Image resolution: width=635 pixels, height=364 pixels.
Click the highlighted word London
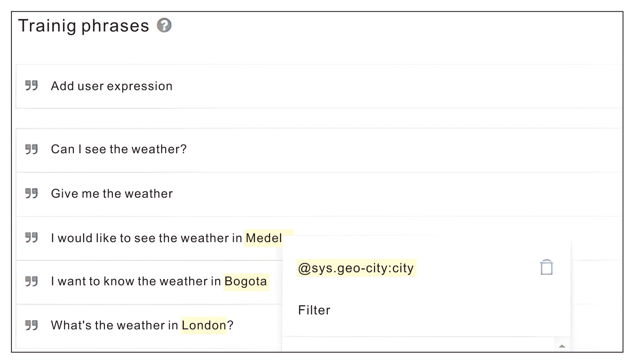(x=204, y=325)
